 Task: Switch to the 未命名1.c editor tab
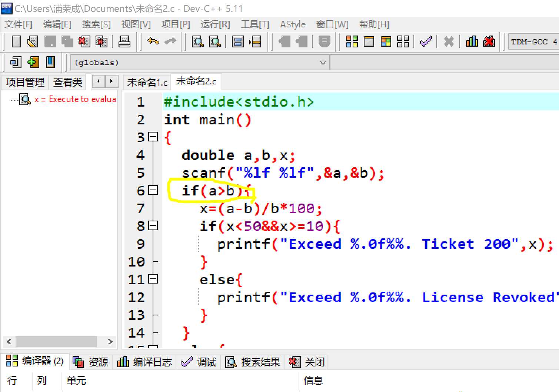point(147,82)
